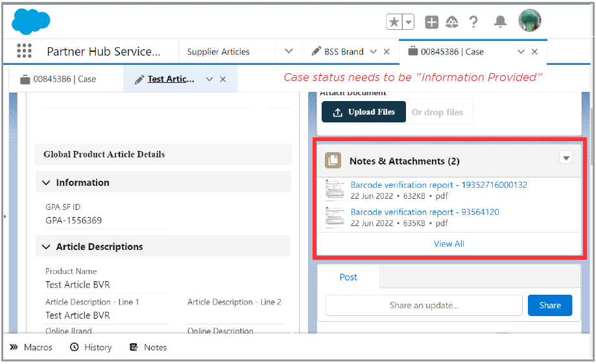The width and height of the screenshot is (596, 364).
Task: Open the Notifications bell
Action: (x=500, y=21)
